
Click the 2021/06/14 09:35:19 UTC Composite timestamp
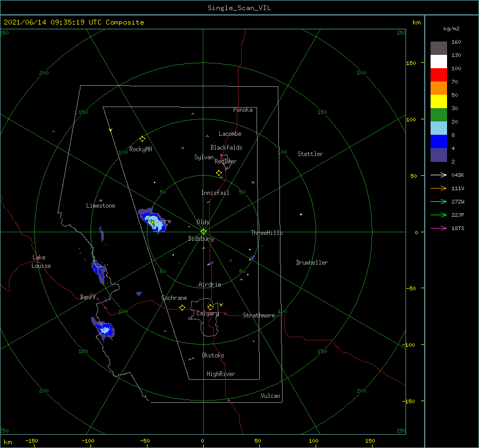tap(73, 22)
